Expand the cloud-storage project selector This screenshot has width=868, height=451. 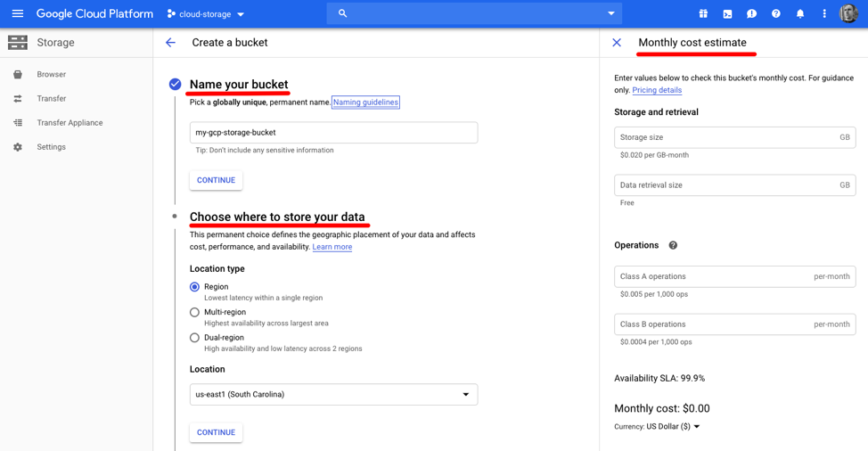[x=206, y=14]
